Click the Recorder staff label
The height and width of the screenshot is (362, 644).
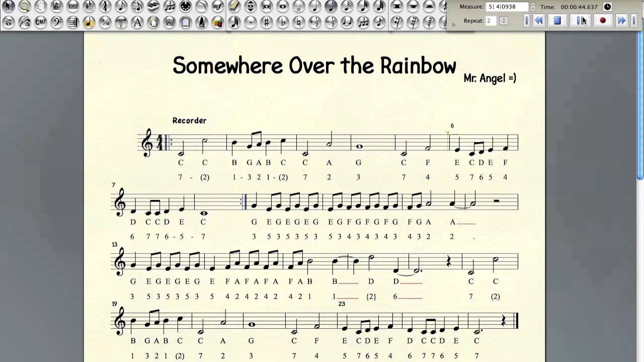189,121
